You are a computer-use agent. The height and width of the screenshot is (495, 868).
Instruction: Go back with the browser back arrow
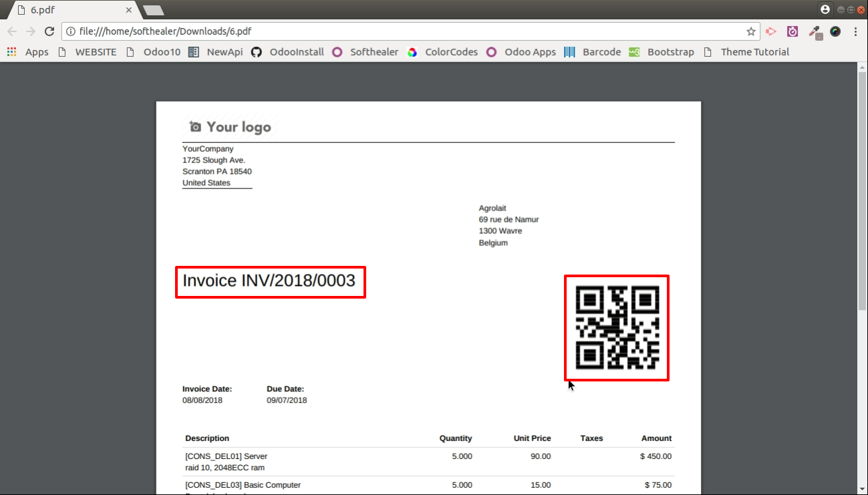(x=12, y=31)
